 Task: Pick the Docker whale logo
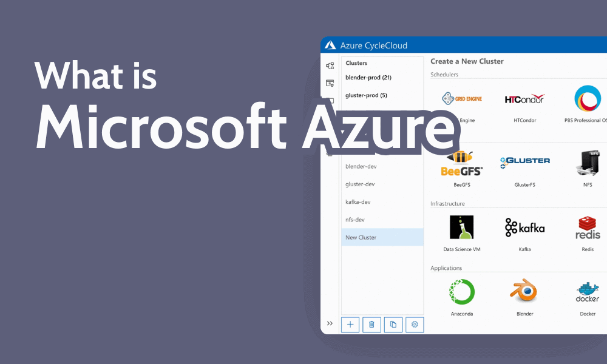tap(587, 292)
